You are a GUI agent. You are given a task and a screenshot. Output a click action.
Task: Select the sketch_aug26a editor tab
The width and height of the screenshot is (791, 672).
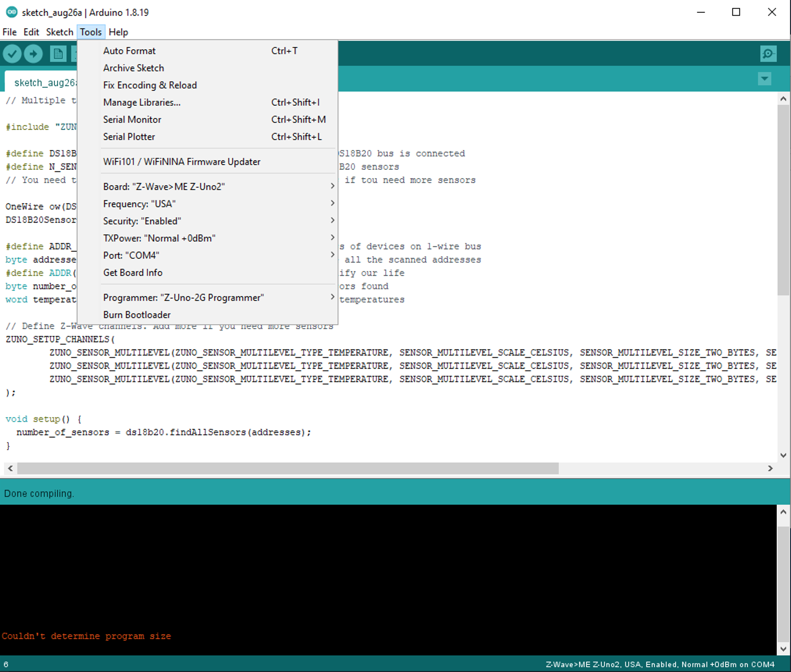coord(43,83)
